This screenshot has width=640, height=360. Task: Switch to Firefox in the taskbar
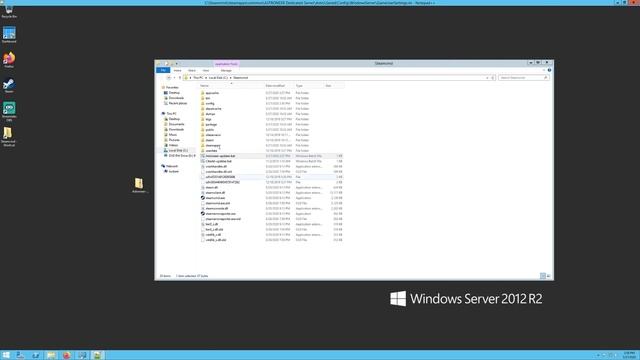(67, 355)
